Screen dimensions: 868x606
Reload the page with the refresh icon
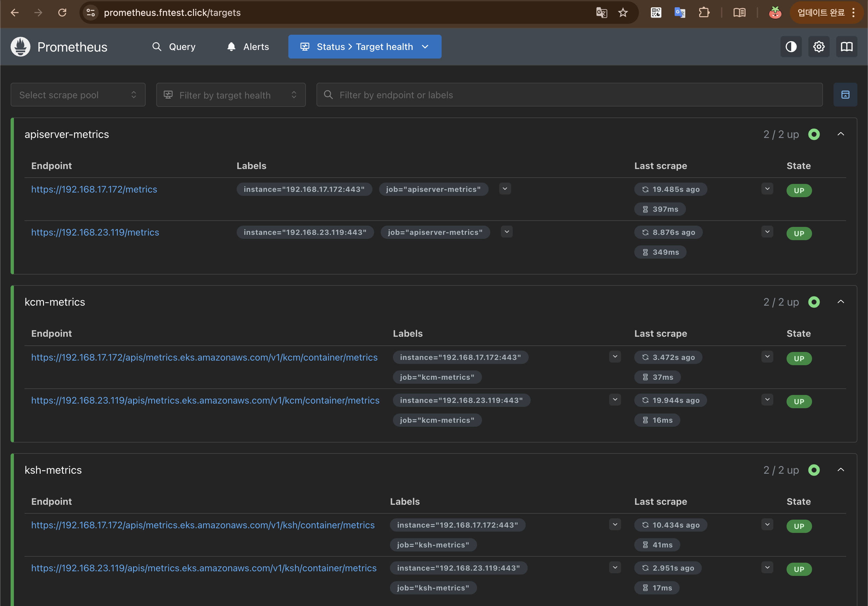[x=62, y=13]
